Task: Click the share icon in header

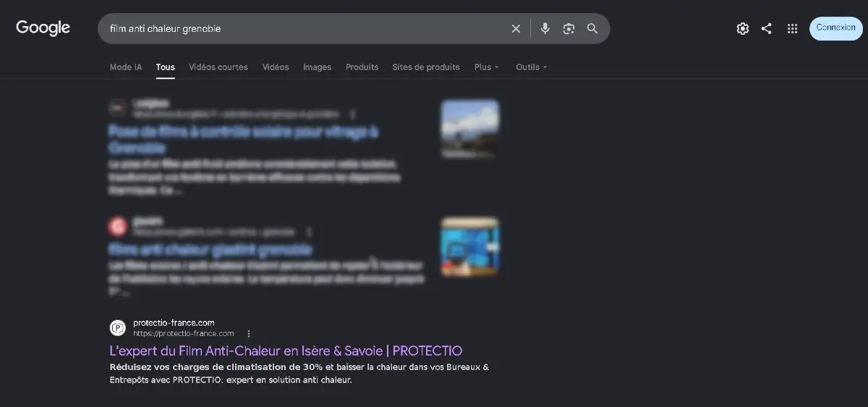Action: click(x=767, y=29)
